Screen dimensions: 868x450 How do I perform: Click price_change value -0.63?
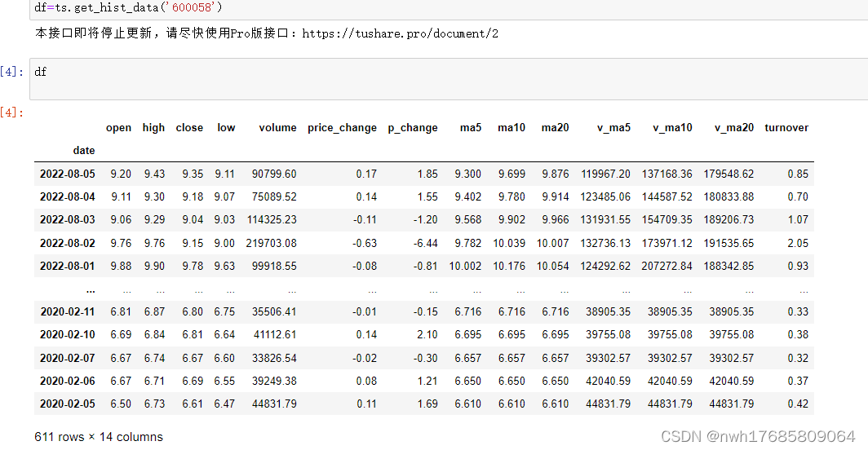365,243
